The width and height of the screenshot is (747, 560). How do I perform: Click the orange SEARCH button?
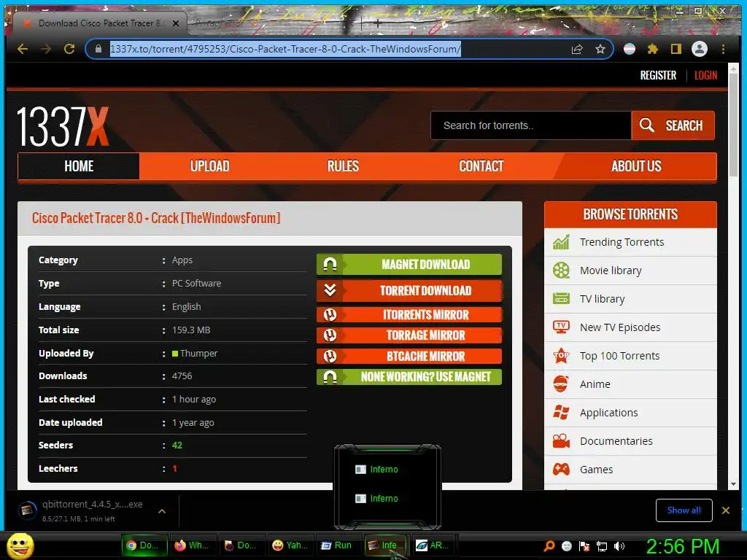tap(673, 125)
